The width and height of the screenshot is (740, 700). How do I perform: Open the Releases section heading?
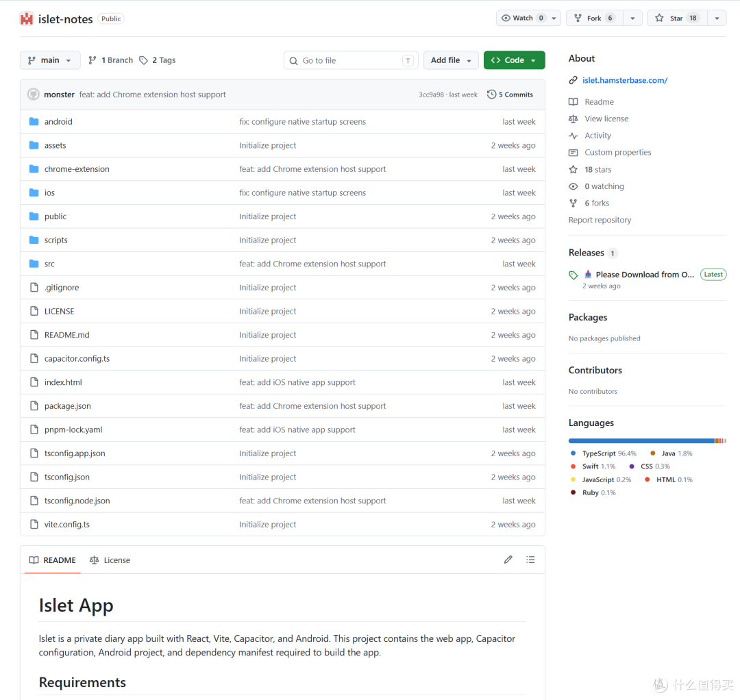click(586, 253)
